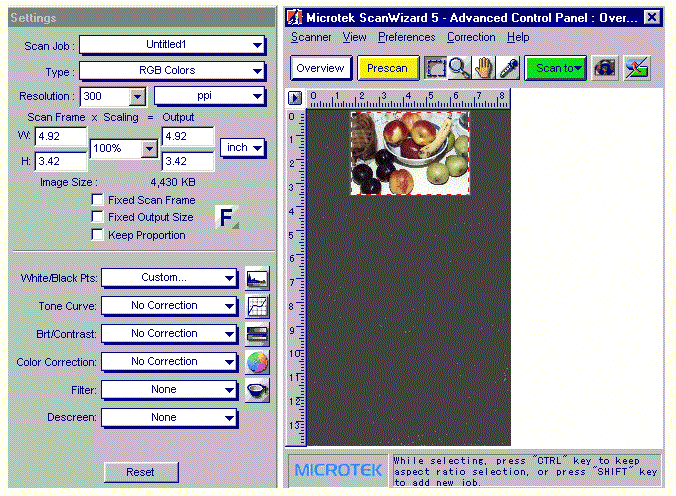Pick the eyedropper tool

509,68
